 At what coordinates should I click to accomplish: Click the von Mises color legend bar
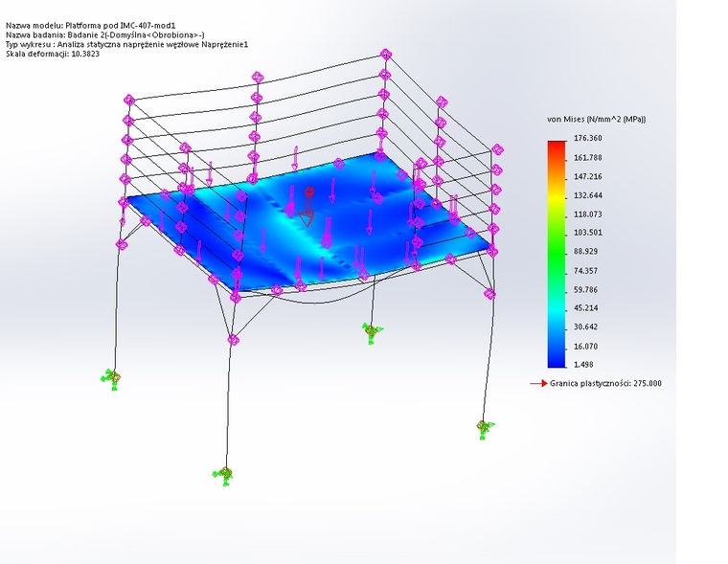coord(557,255)
